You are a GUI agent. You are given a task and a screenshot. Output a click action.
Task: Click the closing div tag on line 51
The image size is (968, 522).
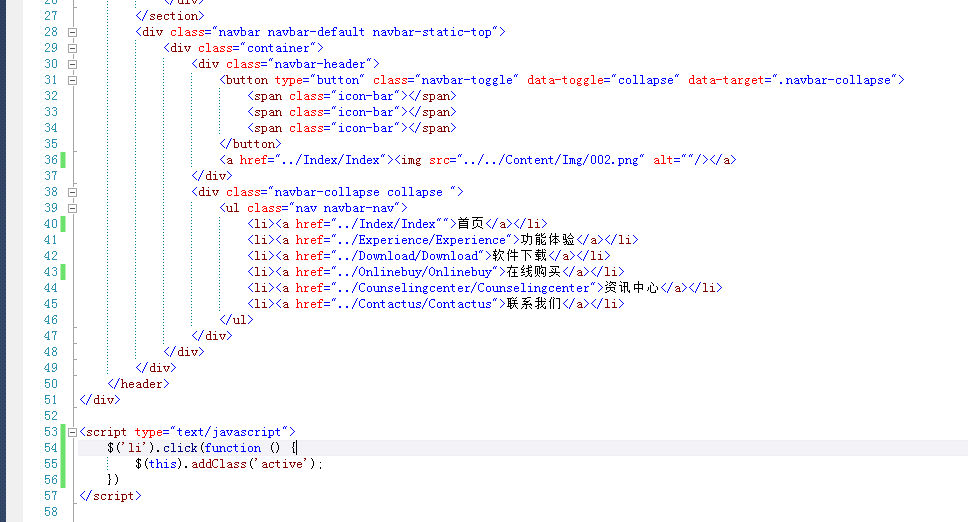pos(100,400)
